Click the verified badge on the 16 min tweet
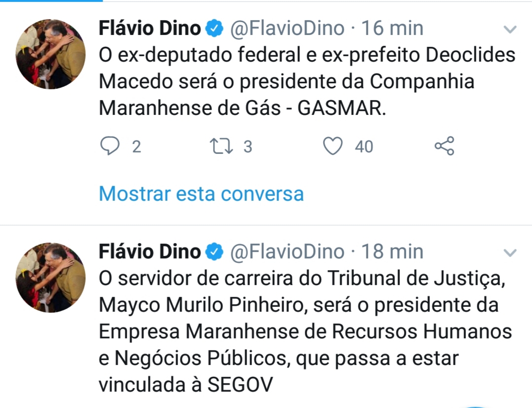 click(x=214, y=29)
